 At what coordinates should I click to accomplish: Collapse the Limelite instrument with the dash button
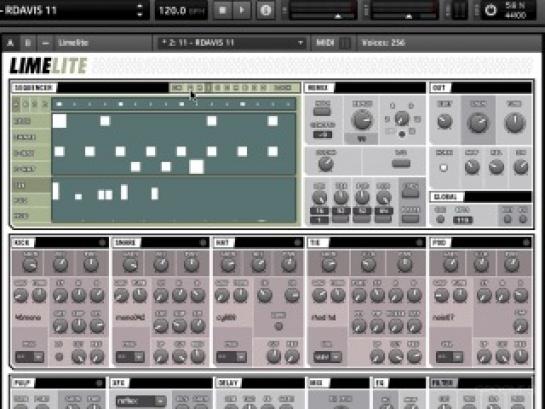point(45,43)
